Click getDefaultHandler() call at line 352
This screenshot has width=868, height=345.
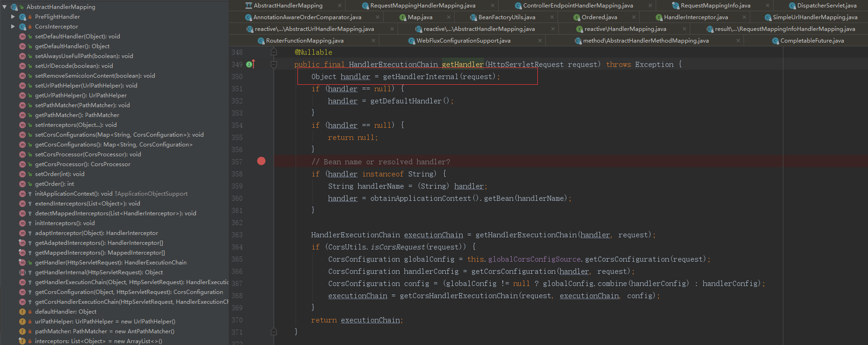coord(410,101)
